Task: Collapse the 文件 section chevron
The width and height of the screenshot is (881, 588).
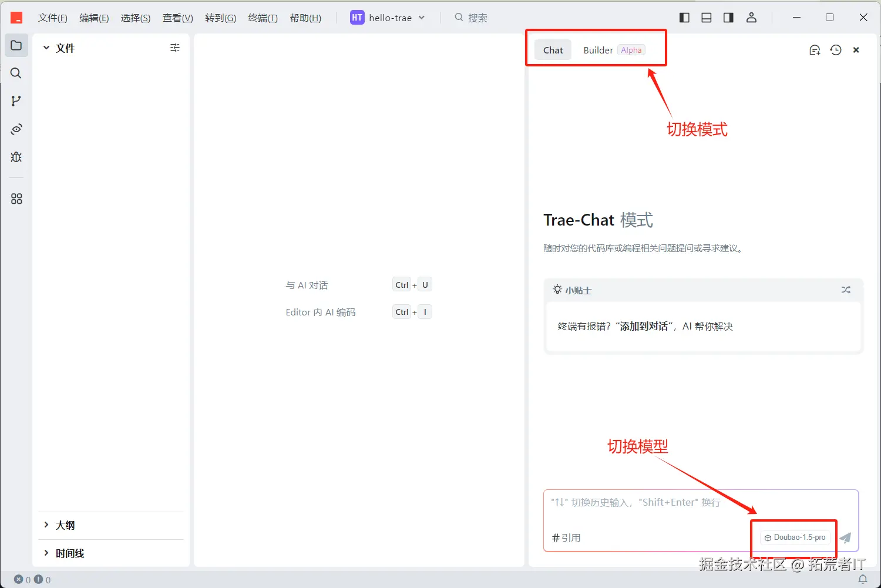Action: click(46, 48)
